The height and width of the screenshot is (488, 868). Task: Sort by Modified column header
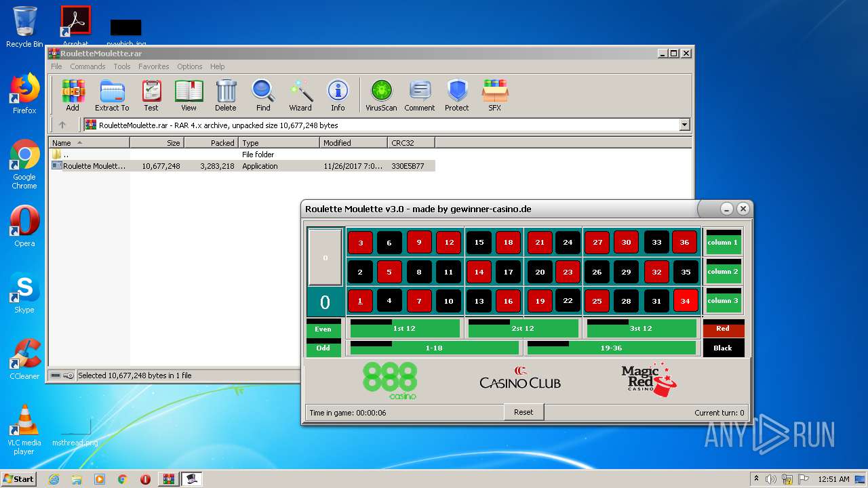353,142
